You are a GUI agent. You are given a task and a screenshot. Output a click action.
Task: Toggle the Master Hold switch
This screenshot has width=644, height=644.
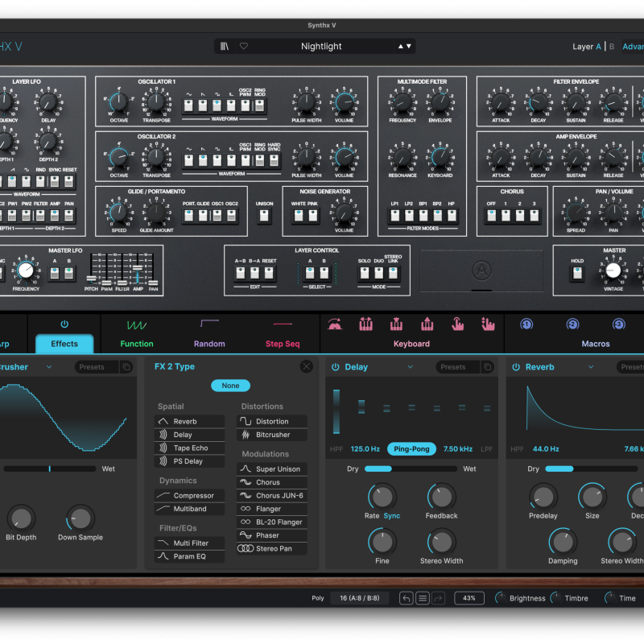(x=577, y=273)
